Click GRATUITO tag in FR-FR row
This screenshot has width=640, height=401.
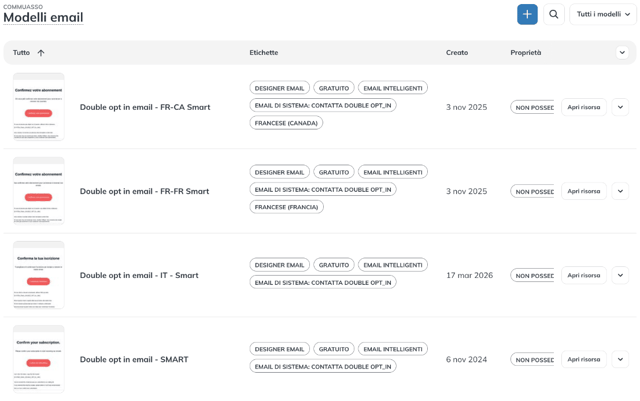click(334, 172)
